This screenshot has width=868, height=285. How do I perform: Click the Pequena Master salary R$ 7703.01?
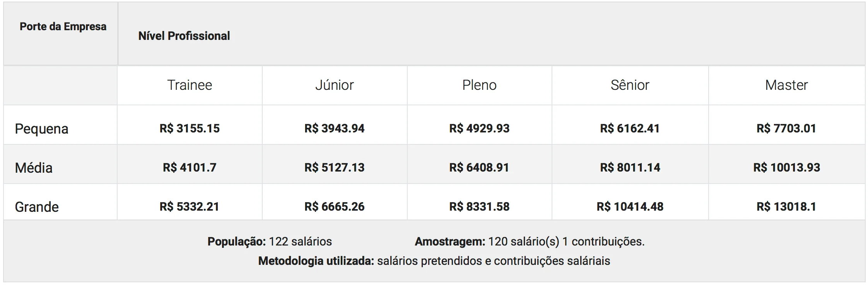click(786, 129)
